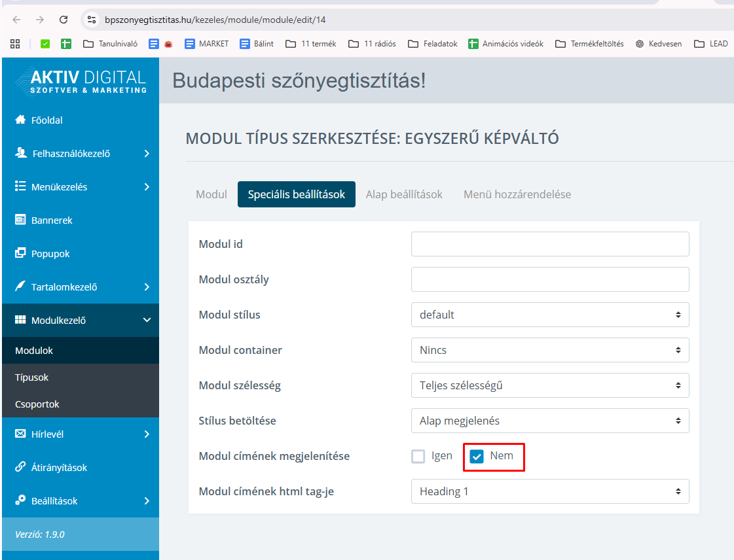Expand the Menükezelés chevron

point(147,186)
